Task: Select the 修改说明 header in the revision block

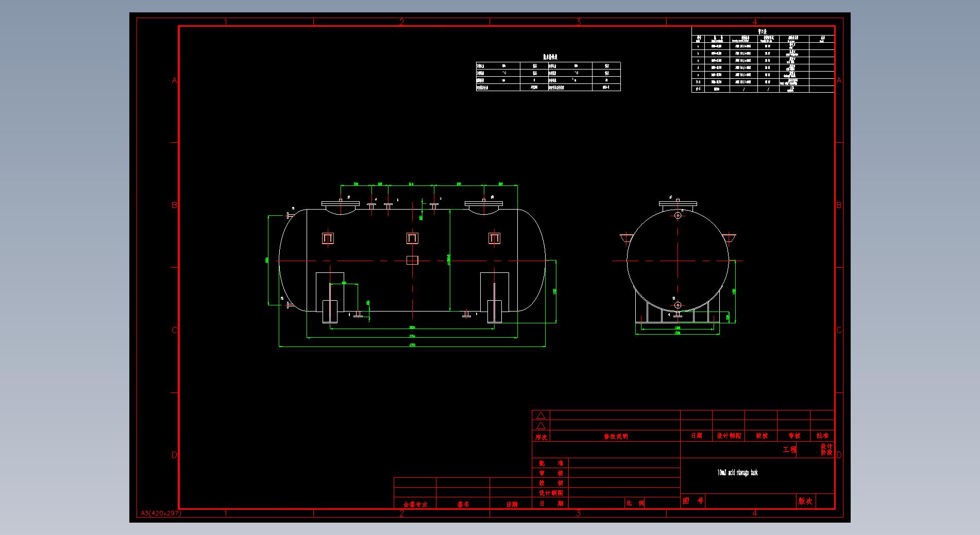Action: (616, 436)
